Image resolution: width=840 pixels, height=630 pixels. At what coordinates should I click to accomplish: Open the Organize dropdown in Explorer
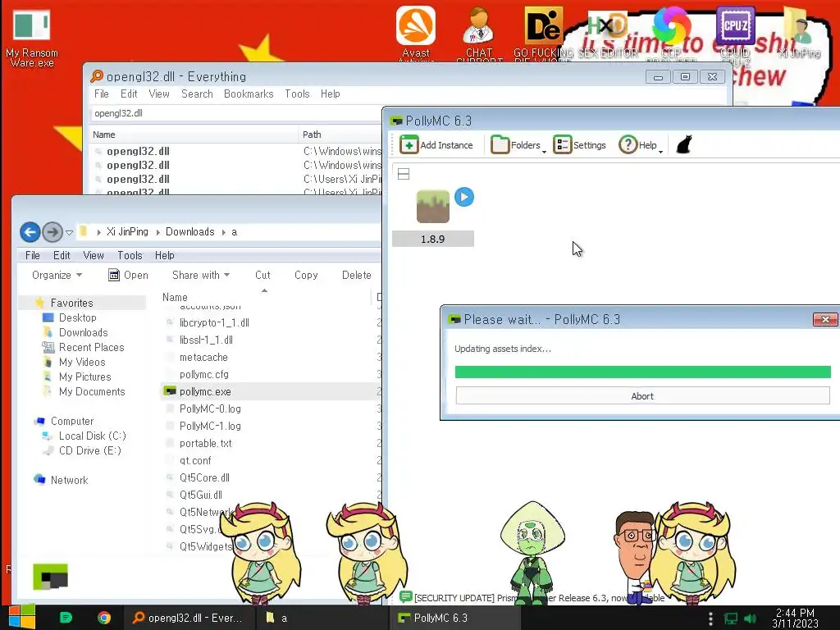coord(57,275)
